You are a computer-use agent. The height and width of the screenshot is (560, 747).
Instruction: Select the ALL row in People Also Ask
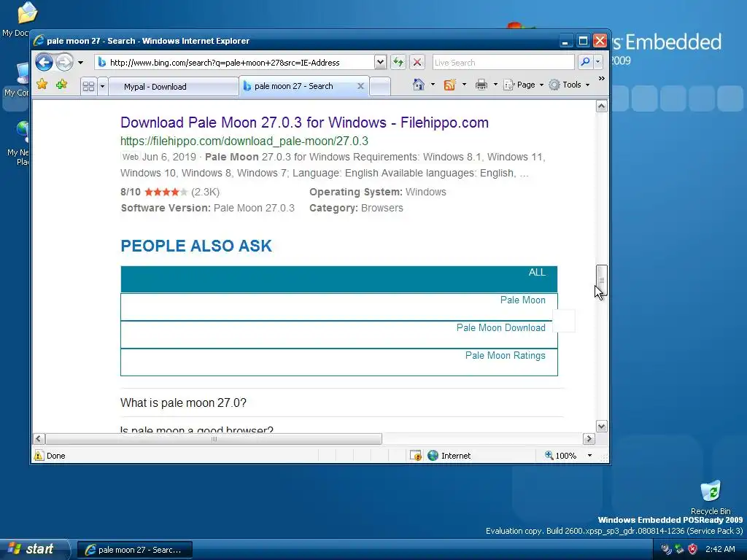338,279
